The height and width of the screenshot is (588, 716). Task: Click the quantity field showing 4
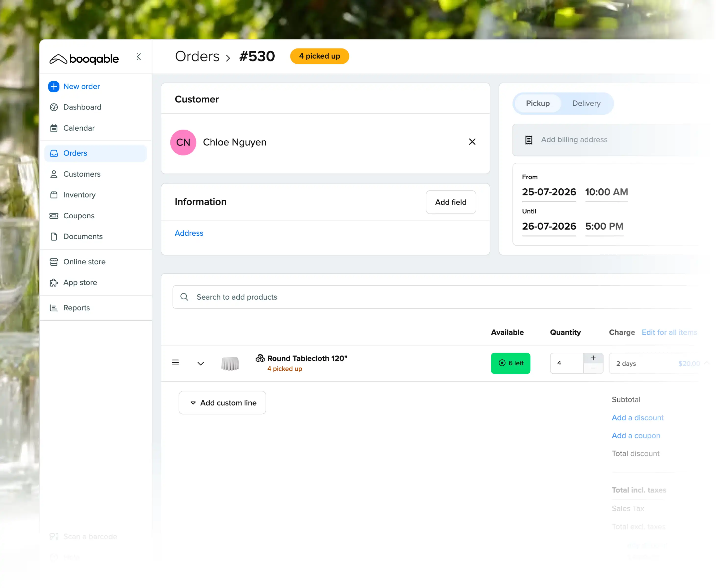pos(566,363)
